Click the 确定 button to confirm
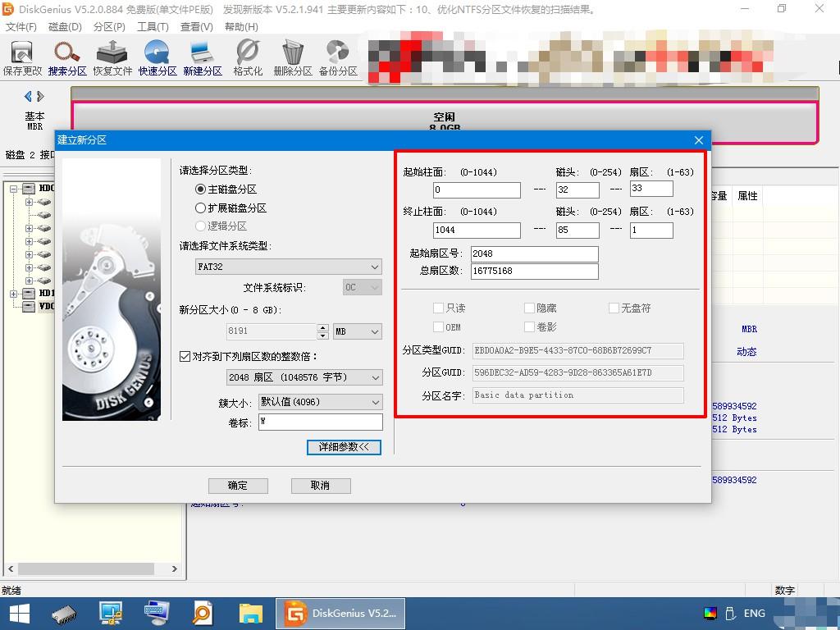Image resolution: width=840 pixels, height=630 pixels. (x=238, y=486)
